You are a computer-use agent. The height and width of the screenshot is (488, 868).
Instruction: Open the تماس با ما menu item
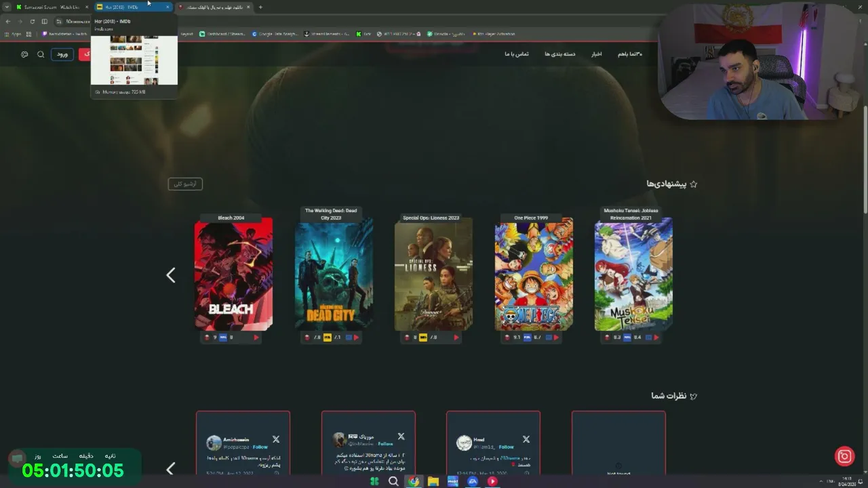coord(516,54)
